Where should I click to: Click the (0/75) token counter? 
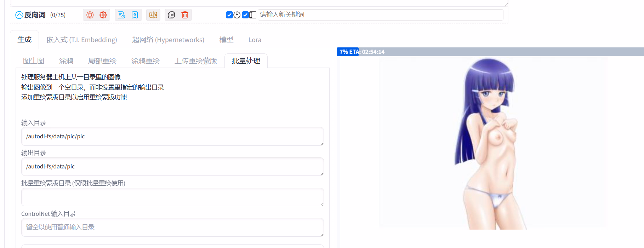[58, 15]
